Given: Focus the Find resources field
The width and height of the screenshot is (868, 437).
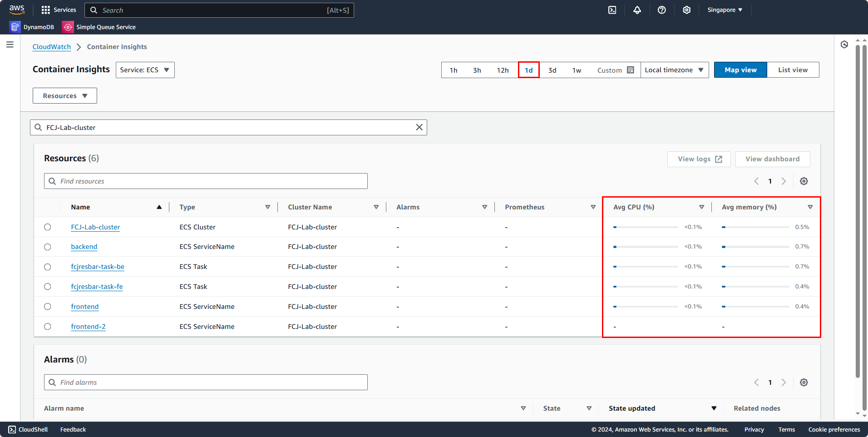Looking at the screenshot, I should [x=206, y=181].
